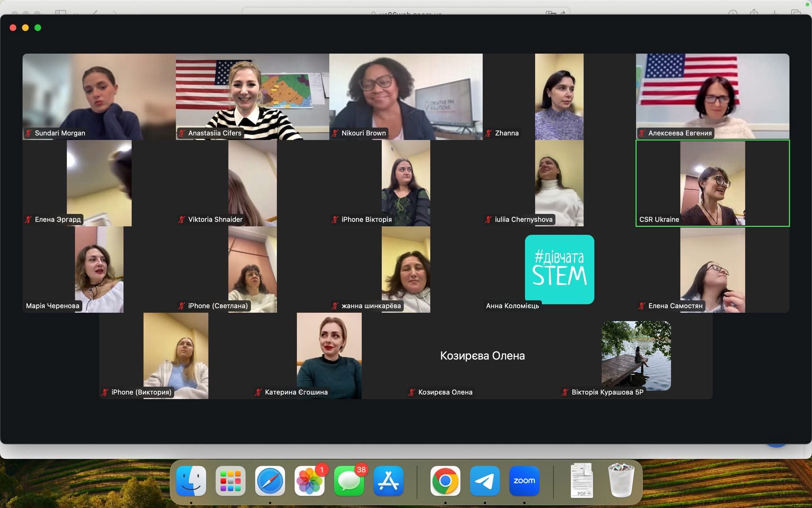Click the yellow minimize window button
Viewport: 812px width, 508px height.
(25, 28)
